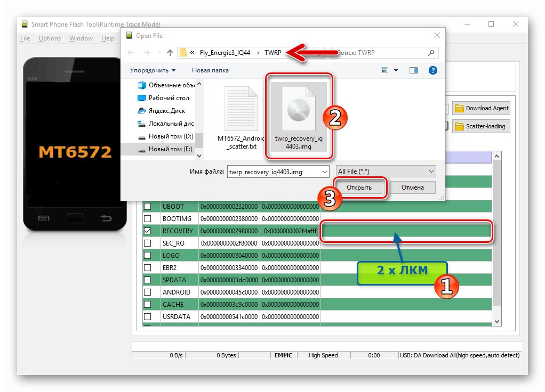Close the Open File dialog
Viewport: 545px width, 392px height.
437,35
